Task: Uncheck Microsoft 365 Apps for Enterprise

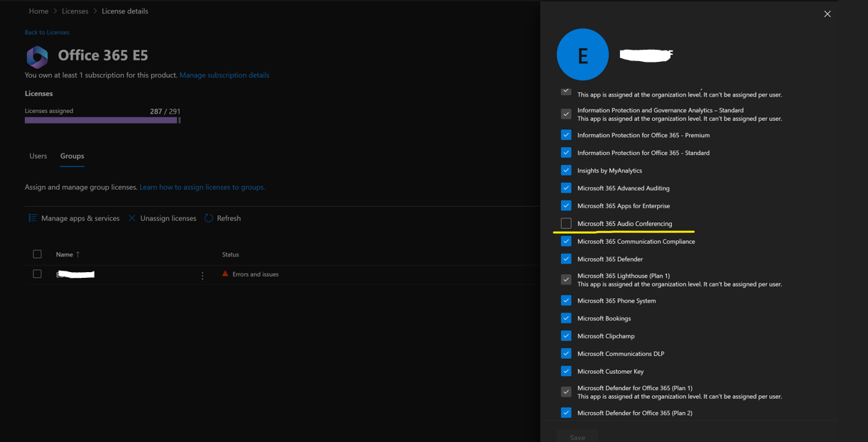Action: point(566,205)
